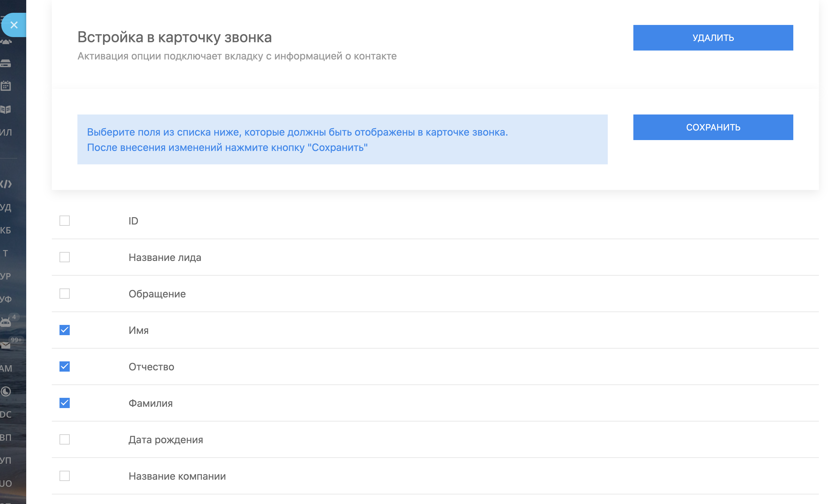Check the Название лида checkbox
The height and width of the screenshot is (504, 840).
(x=65, y=257)
